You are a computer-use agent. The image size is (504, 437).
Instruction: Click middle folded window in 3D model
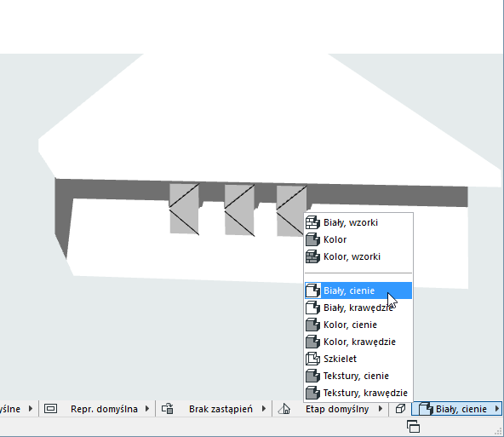pos(240,210)
